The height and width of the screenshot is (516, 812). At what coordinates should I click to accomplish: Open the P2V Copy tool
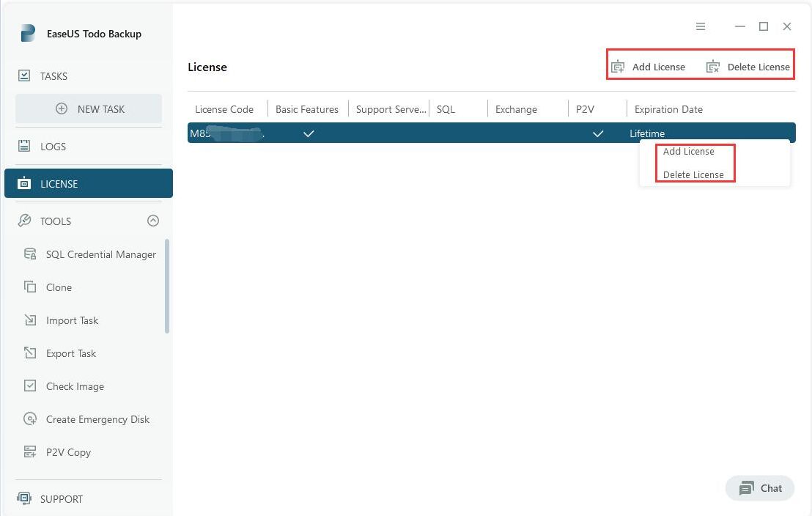(x=68, y=452)
